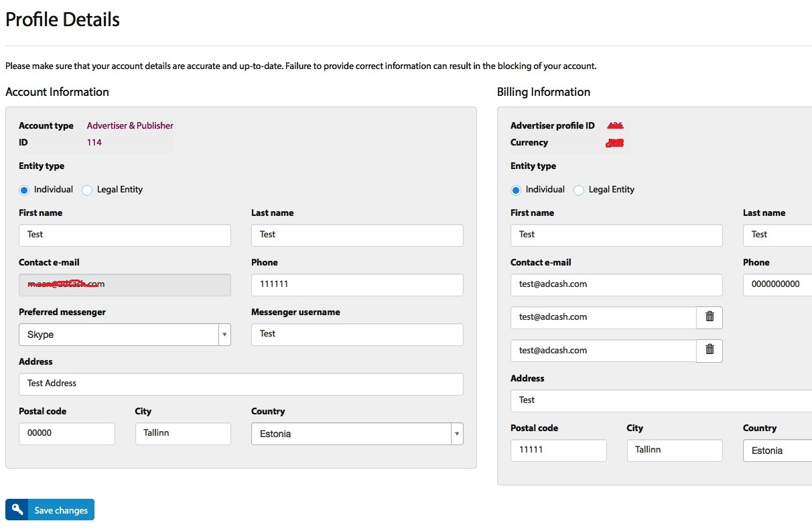Viewport: 812px width, 529px height.
Task: Click the billing Address field
Action: pyautogui.click(x=661, y=401)
